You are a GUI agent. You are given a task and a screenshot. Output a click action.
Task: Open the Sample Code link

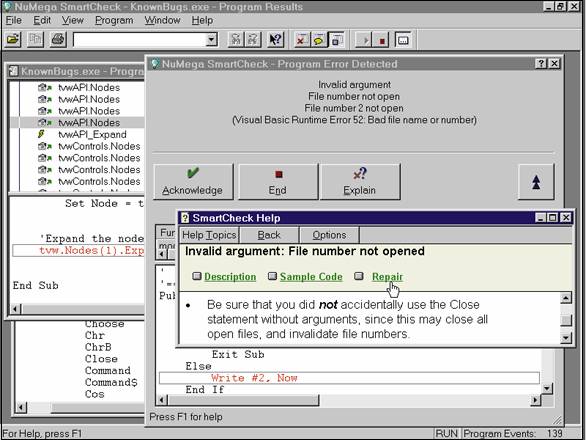[x=311, y=277]
